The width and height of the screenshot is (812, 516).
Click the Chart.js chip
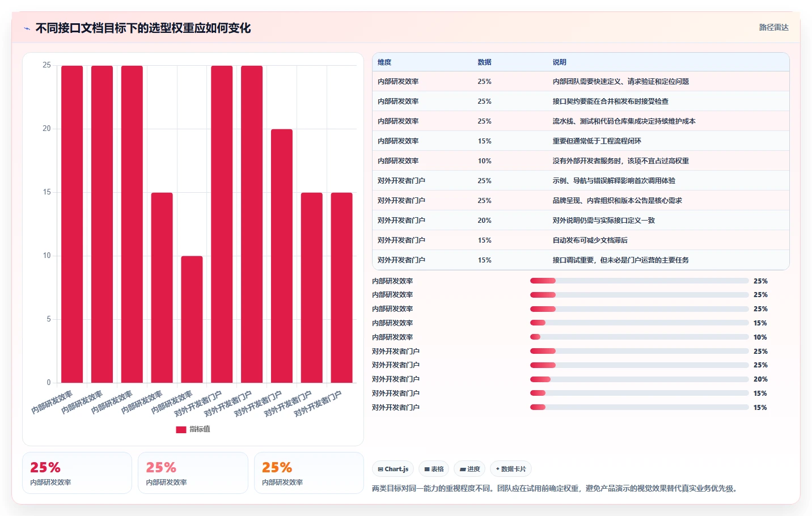[393, 469]
